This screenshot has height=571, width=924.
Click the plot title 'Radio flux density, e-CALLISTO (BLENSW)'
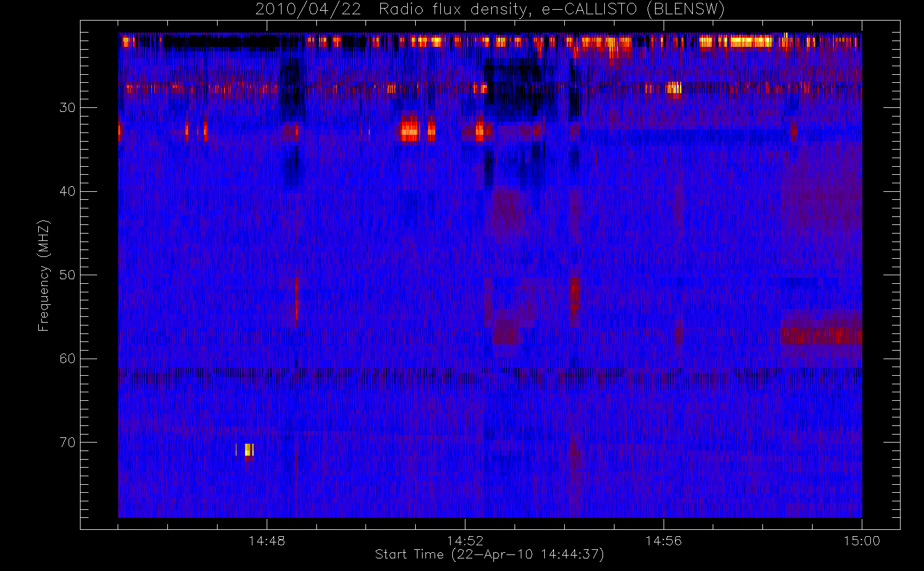[x=552, y=10]
